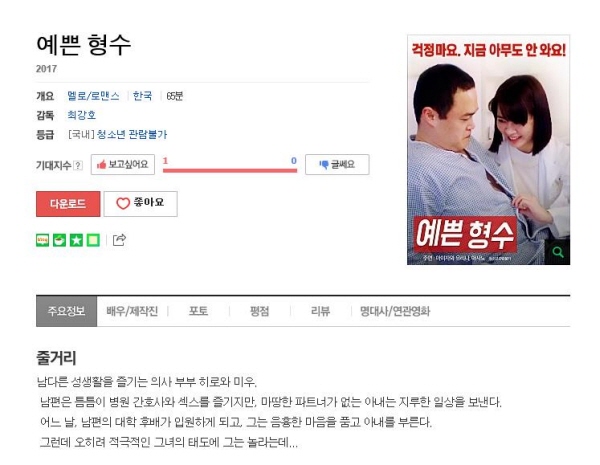Click the 멜로/로맨스 genre link
Image resolution: width=600 pixels, height=465 pixels.
pyautogui.click(x=93, y=96)
